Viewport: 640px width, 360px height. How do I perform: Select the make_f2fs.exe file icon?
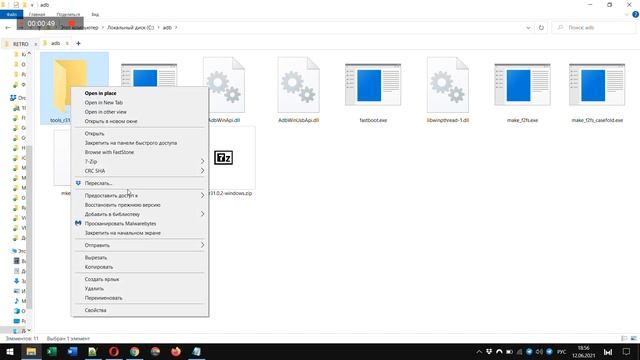[522, 85]
